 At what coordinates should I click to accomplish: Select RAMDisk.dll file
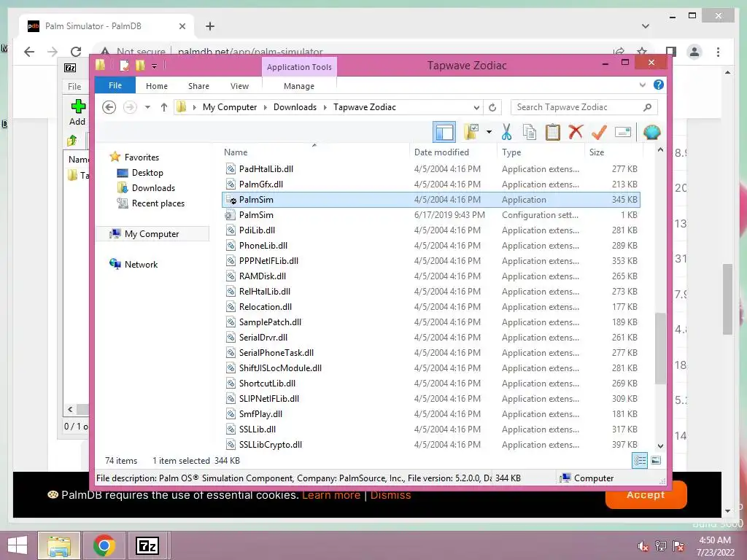click(431, 276)
